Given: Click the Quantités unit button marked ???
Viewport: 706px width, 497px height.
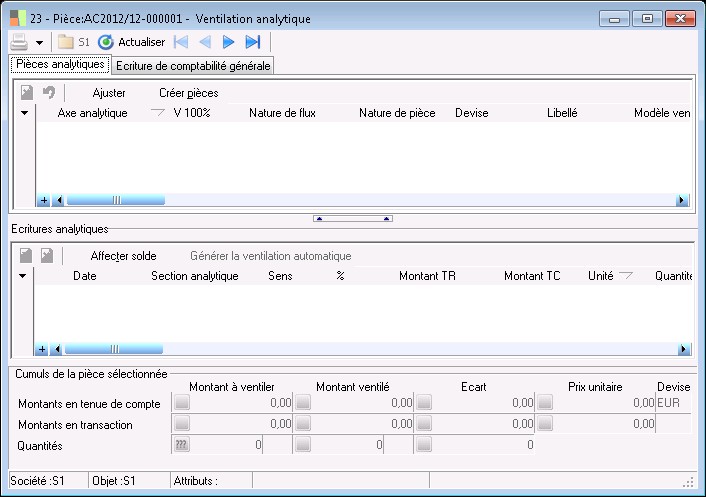Looking at the screenshot, I should coord(182,445).
